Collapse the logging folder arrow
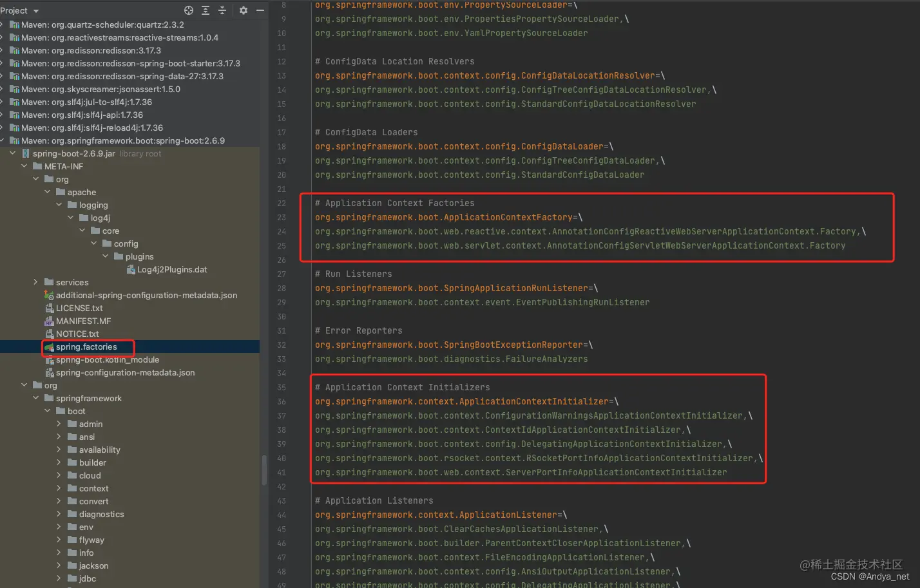This screenshot has height=588, width=920. pyautogui.click(x=59, y=205)
